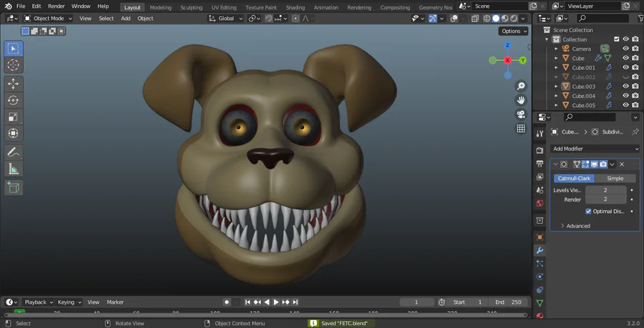Toggle orthographic grid view icon

[x=521, y=129]
